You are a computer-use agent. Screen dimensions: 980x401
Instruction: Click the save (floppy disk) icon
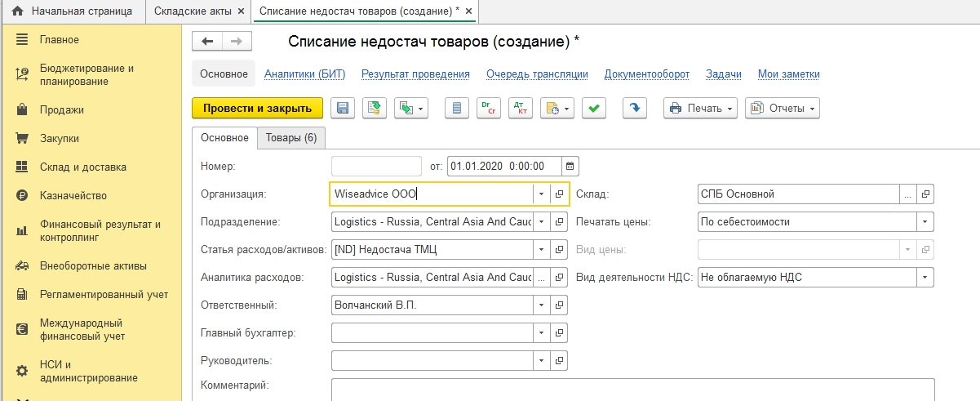[343, 109]
